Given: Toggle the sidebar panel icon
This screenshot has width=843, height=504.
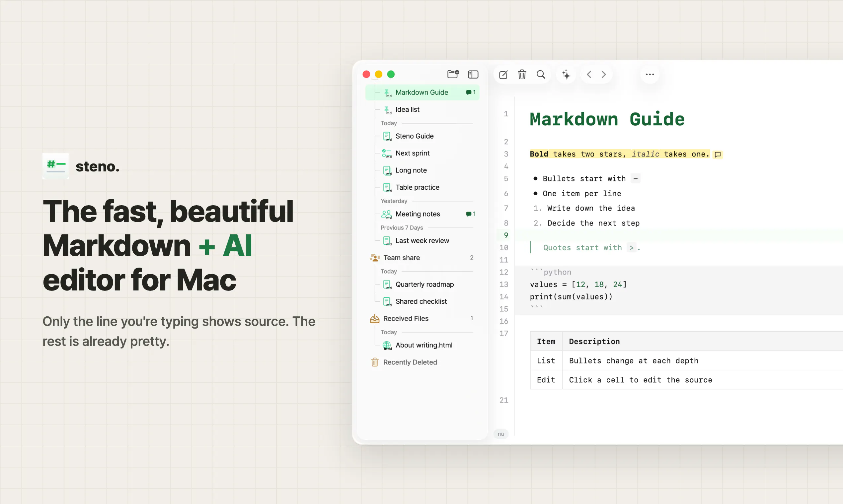Looking at the screenshot, I should point(473,74).
